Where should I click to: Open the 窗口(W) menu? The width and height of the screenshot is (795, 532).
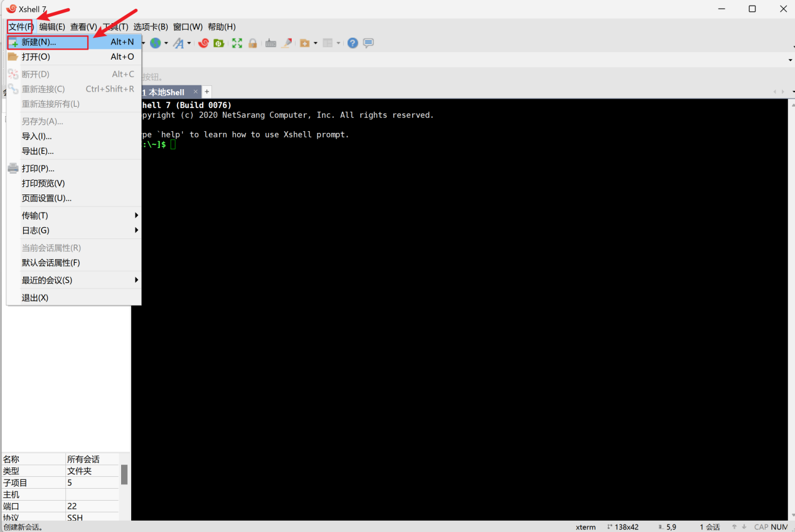[x=188, y=26]
